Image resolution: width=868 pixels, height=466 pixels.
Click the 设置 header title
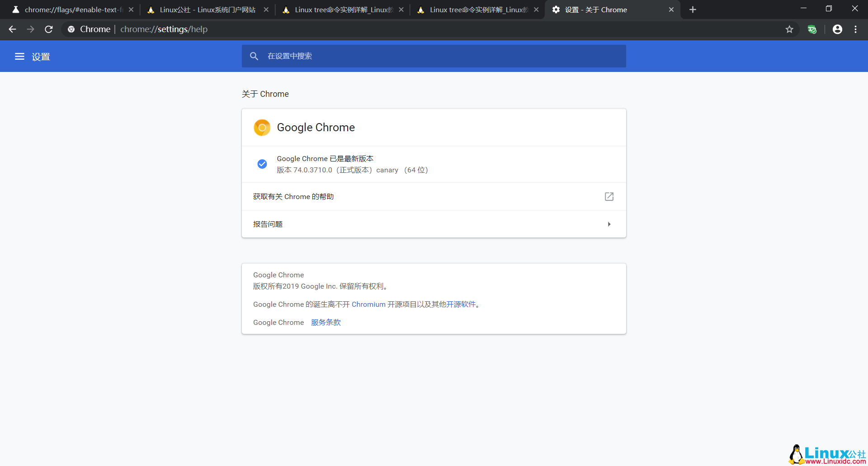[41, 57]
